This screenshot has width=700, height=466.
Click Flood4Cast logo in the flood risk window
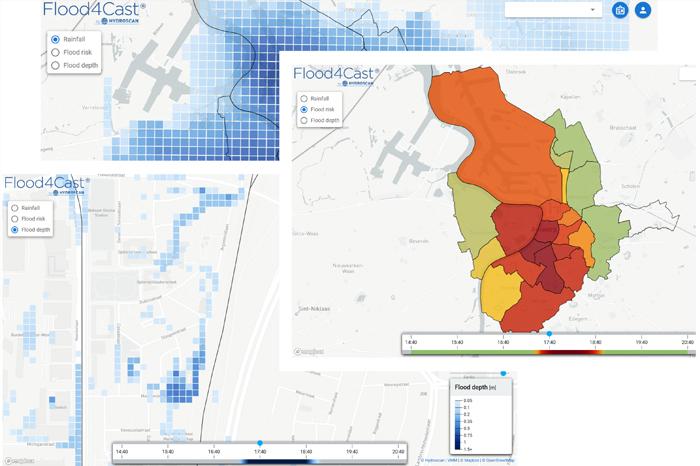[x=336, y=75]
